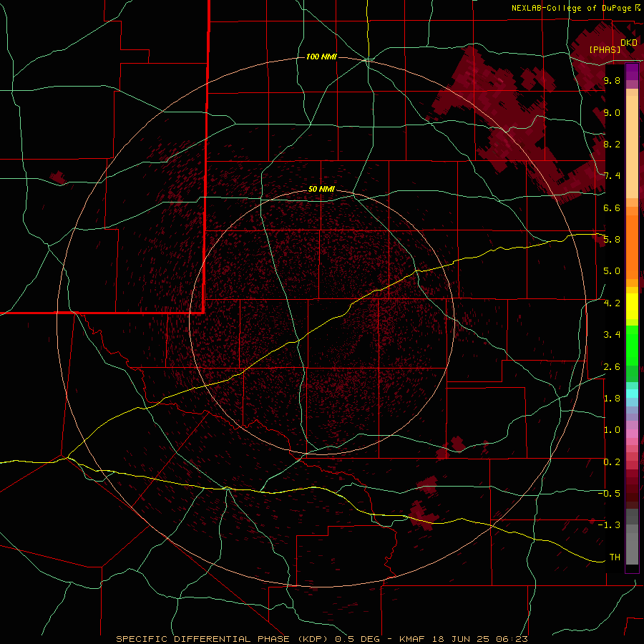
Task: Click the bright yellow segment of color bar
Action: point(632,306)
